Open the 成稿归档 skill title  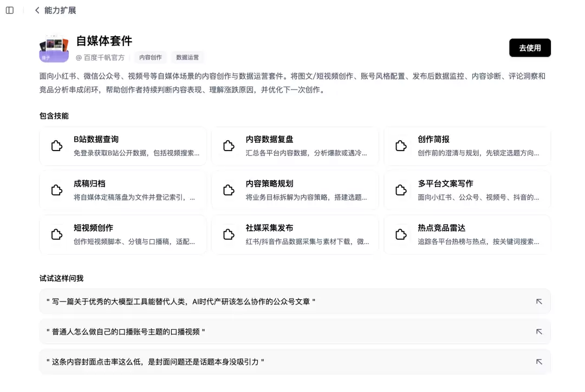tap(89, 184)
